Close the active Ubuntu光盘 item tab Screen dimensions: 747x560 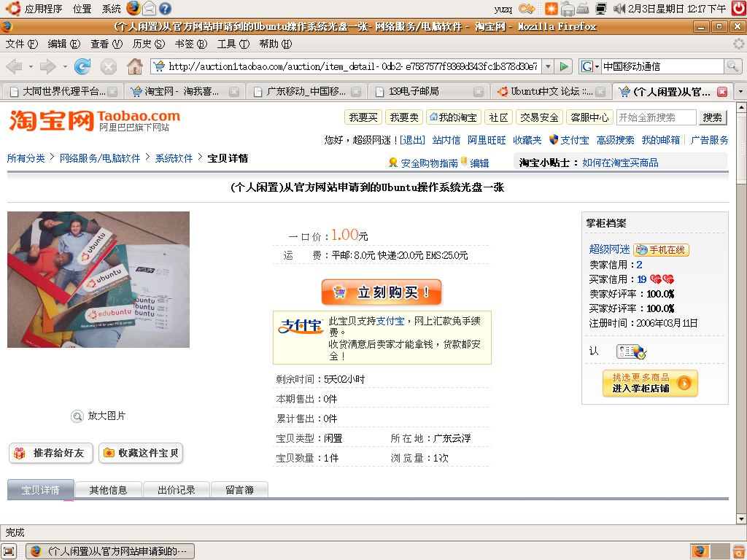[x=722, y=92]
